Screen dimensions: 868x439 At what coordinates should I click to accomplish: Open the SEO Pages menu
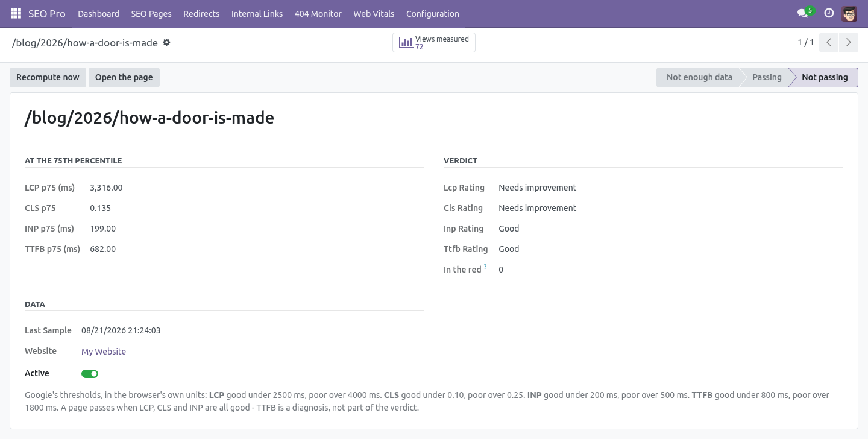tap(151, 13)
